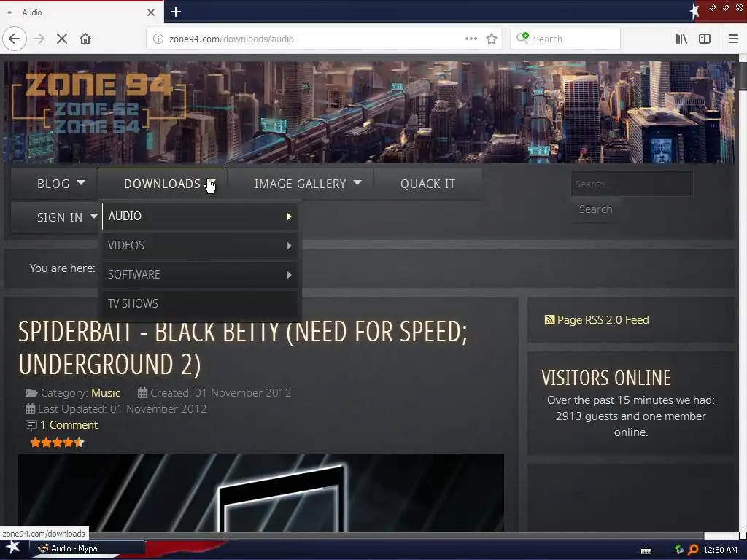Open the Spiderbait Black Betty article title
The image size is (747, 560).
pyautogui.click(x=243, y=348)
